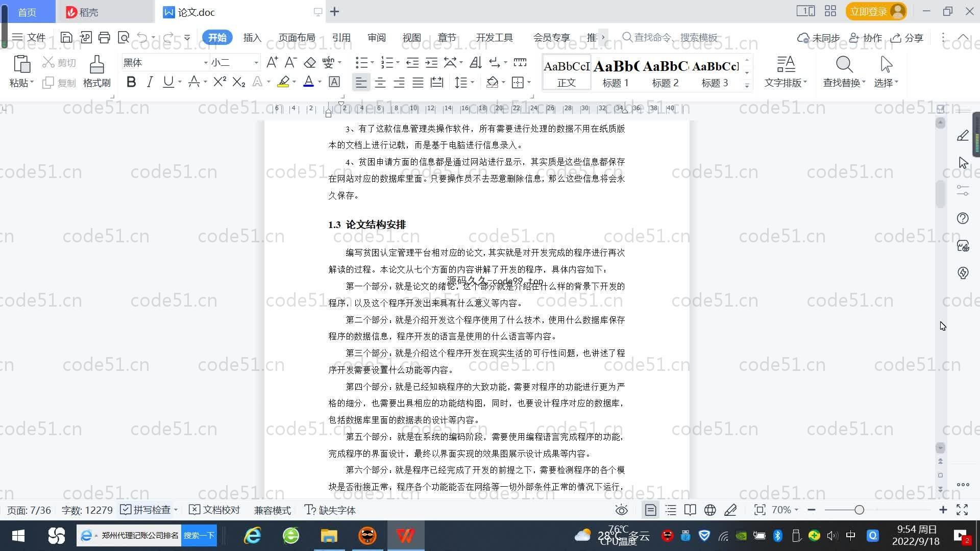The width and height of the screenshot is (980, 551).
Task: Click increase indent icon
Action: coord(431,62)
